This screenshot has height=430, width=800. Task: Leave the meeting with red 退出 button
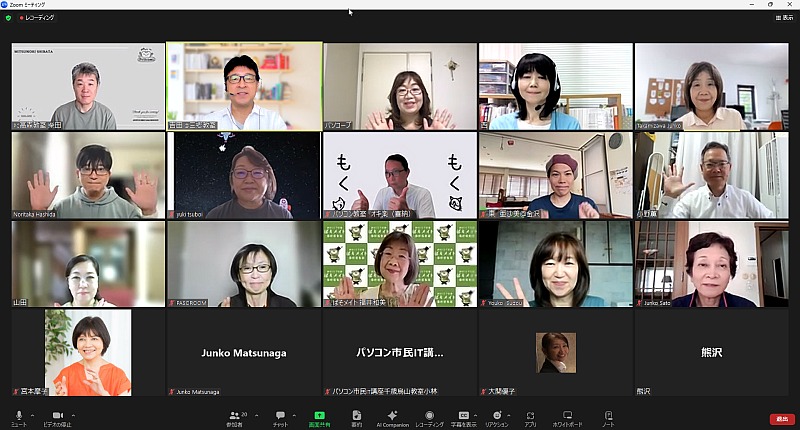pos(782,419)
